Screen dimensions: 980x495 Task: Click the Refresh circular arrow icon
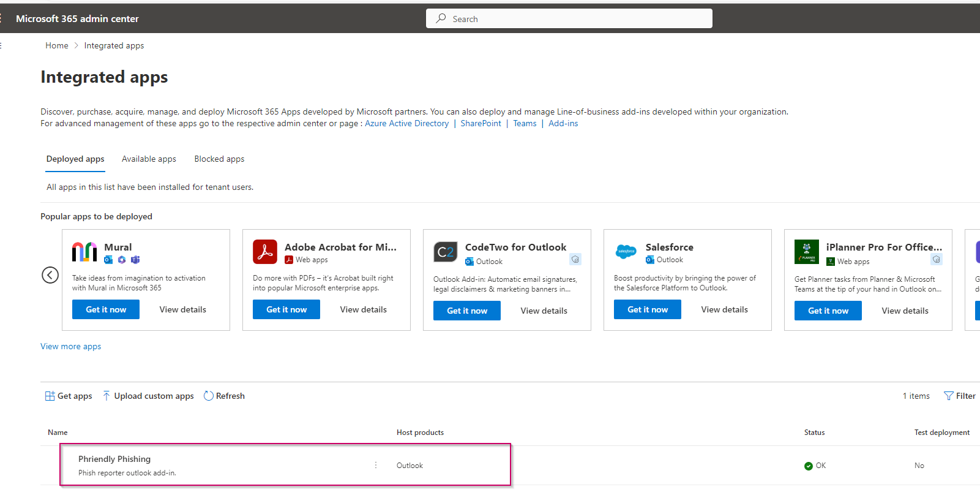(209, 396)
